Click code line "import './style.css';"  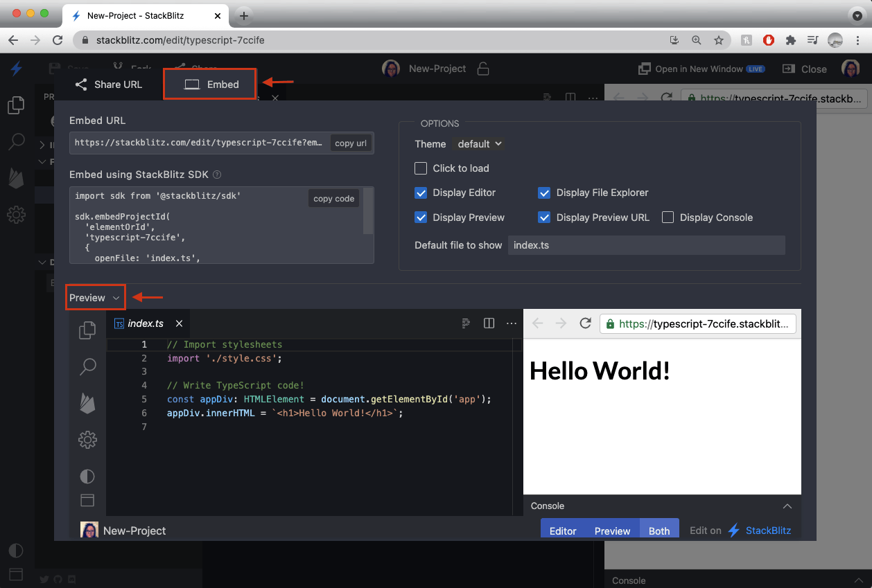tap(225, 358)
